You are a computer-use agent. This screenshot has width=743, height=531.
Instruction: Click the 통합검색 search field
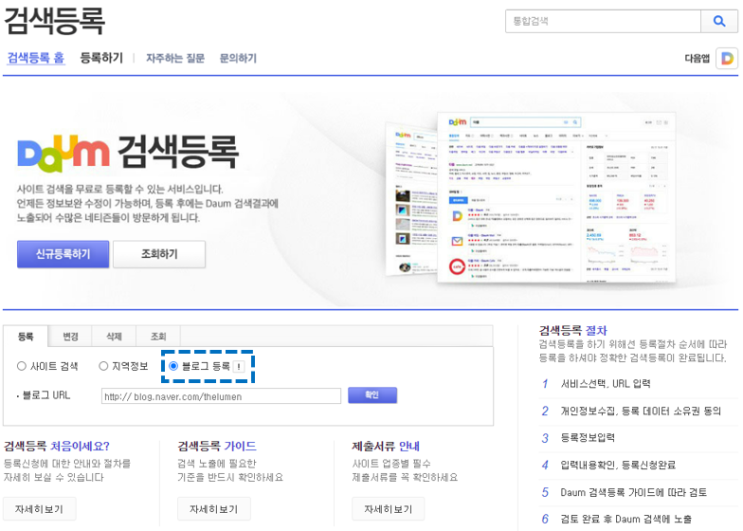coord(603,21)
